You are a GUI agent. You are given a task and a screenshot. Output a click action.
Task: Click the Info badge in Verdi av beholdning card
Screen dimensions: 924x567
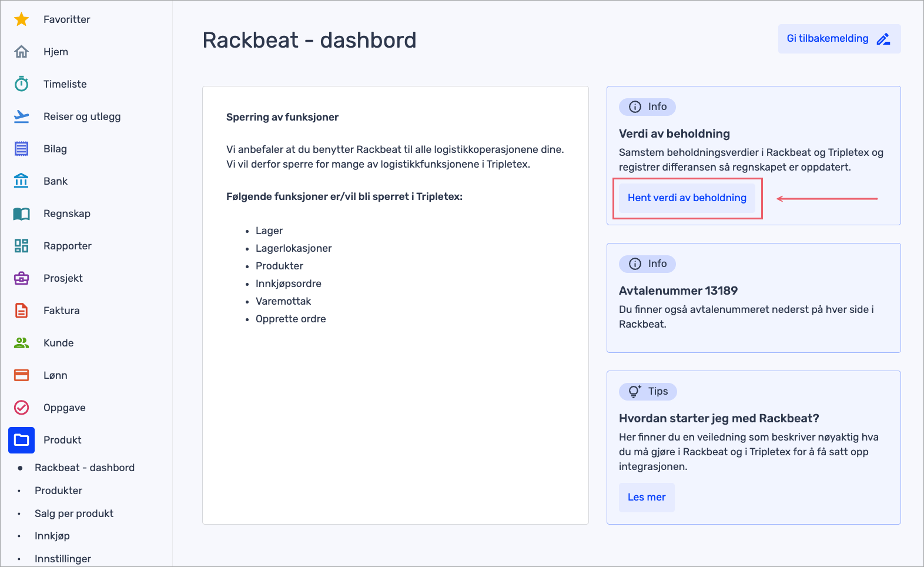coord(647,107)
